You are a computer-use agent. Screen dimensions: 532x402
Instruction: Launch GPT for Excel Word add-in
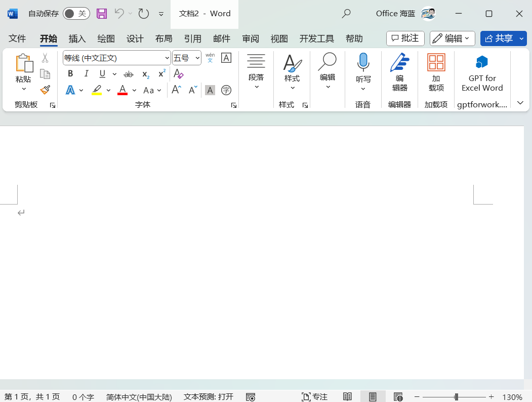tap(482, 73)
